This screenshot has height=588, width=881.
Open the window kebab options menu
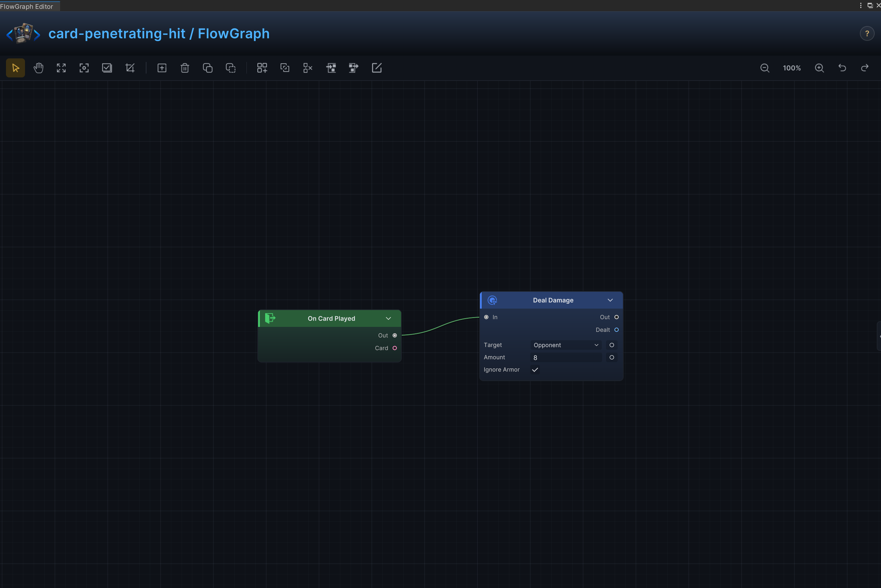(x=861, y=5)
